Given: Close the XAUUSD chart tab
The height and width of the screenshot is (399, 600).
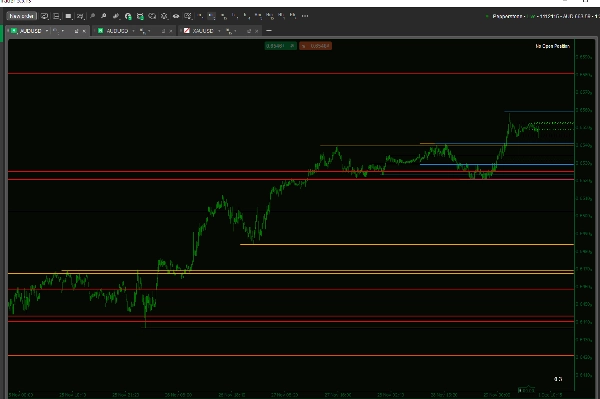Looking at the screenshot, I should coord(256,31).
